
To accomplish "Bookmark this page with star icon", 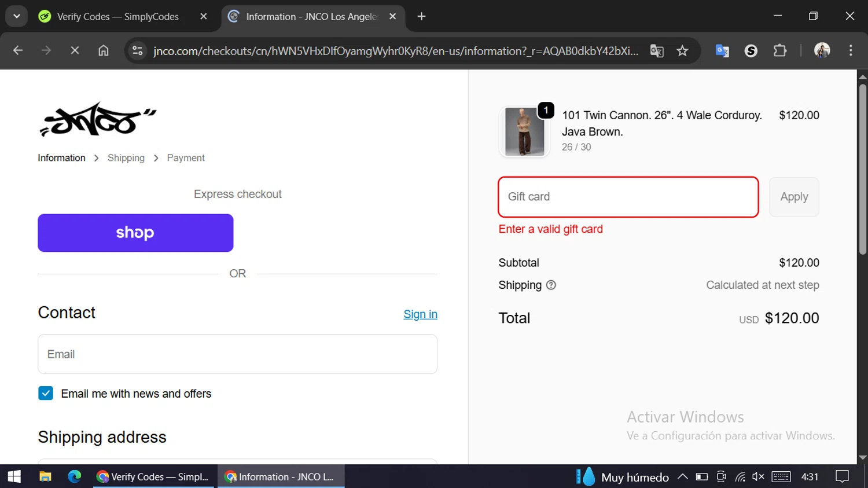I will tap(683, 51).
